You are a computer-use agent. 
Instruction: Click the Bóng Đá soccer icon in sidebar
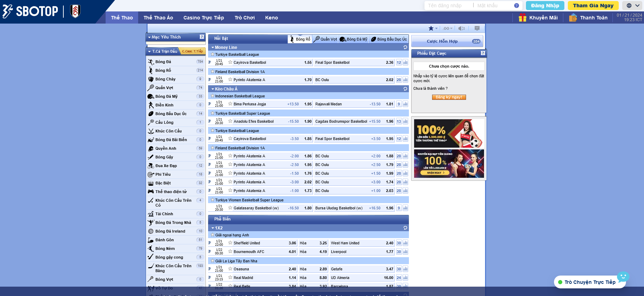pos(151,62)
